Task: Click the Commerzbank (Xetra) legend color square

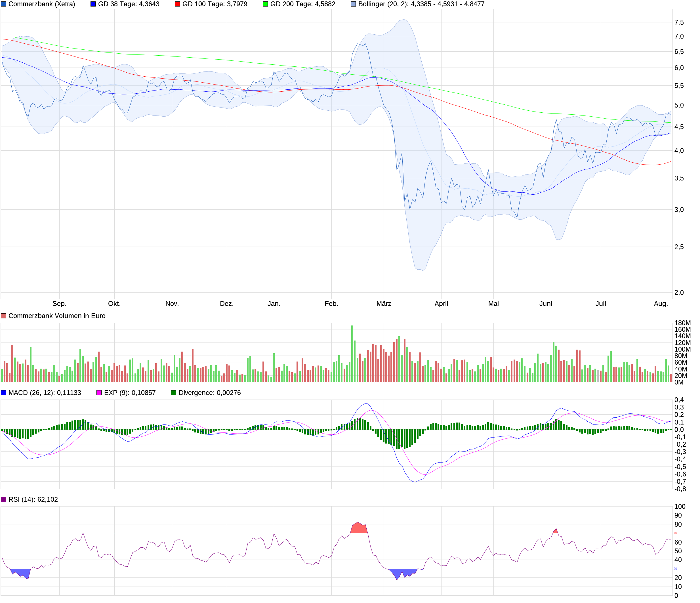Action: tap(3, 4)
